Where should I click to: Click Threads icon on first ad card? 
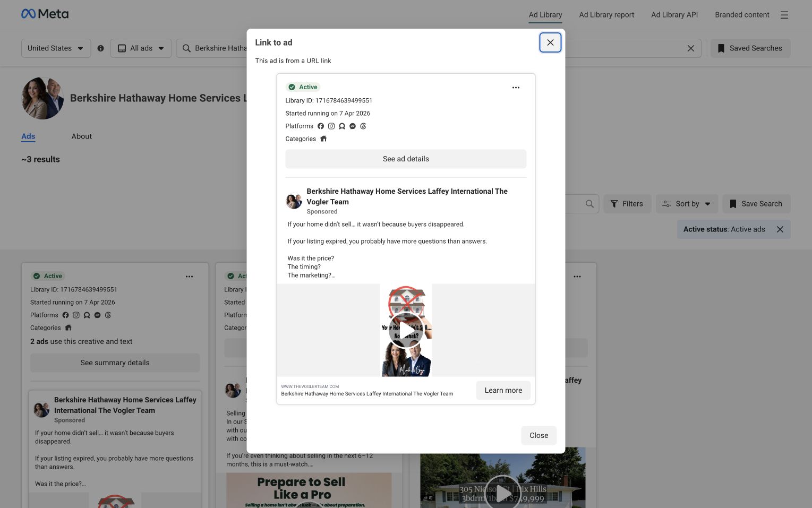pos(108,315)
